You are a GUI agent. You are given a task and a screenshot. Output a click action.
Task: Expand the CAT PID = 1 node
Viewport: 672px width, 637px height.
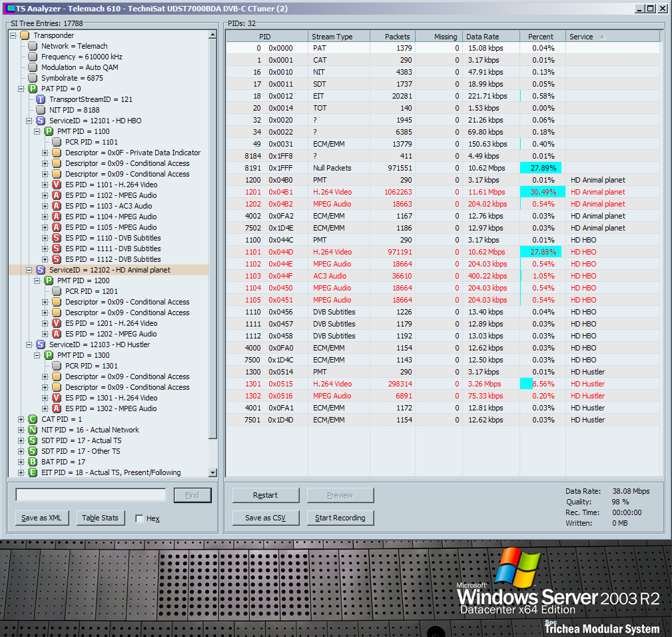(x=21, y=419)
